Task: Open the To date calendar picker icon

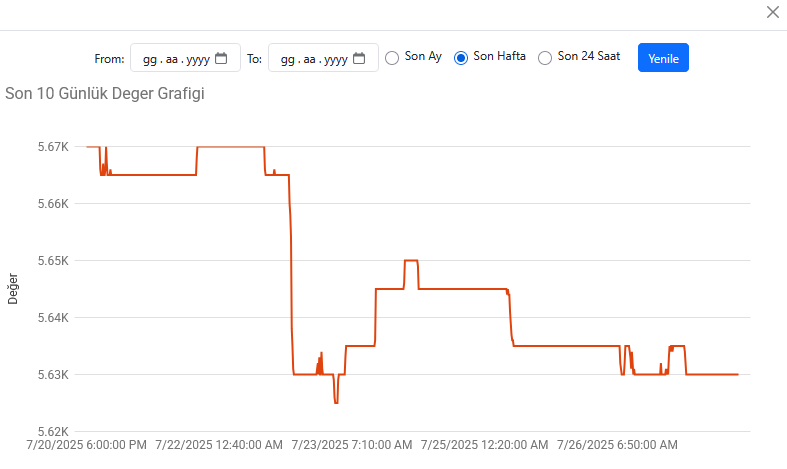Action: point(359,58)
